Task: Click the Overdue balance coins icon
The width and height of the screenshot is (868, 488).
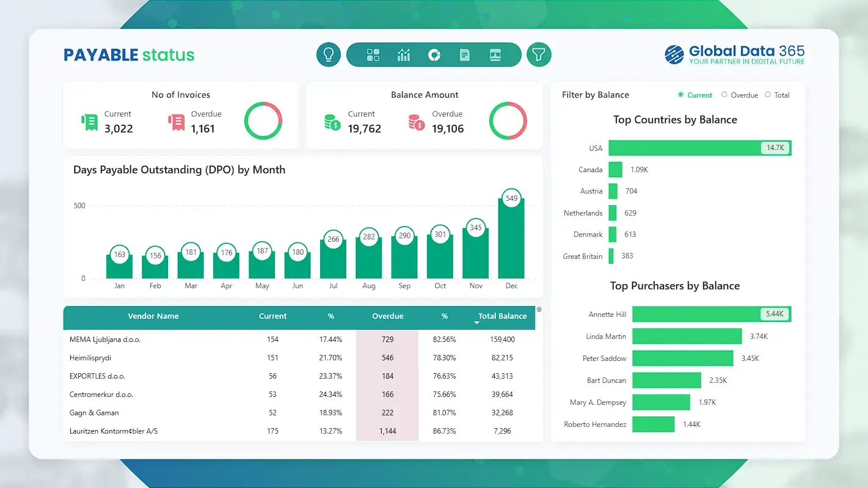Action: 415,122
